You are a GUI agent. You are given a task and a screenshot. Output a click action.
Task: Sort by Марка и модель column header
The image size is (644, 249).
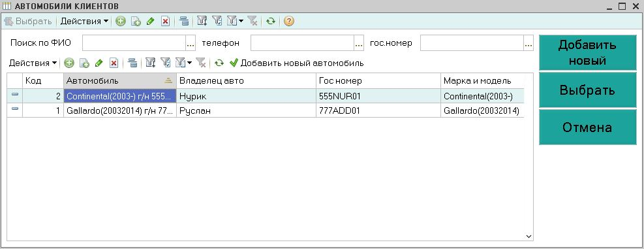(482, 80)
